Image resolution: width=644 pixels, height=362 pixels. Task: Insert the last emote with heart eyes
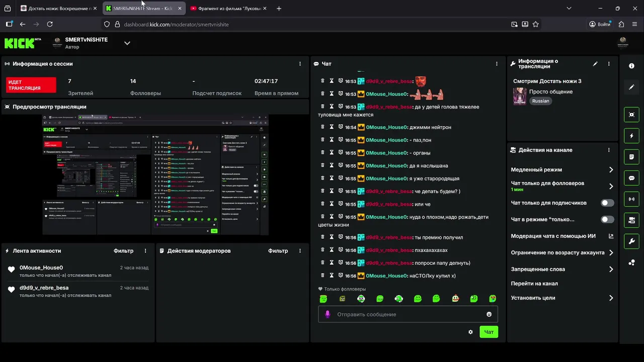pyautogui.click(x=493, y=299)
